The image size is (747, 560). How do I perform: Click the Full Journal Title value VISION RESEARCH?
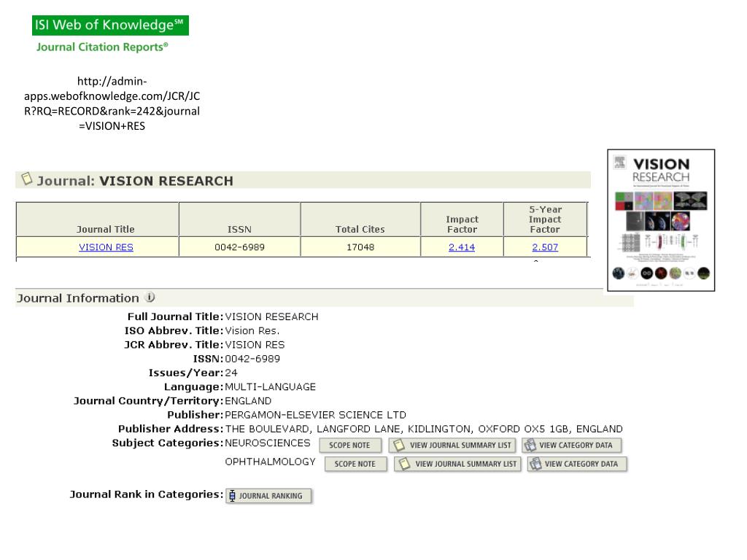(x=271, y=316)
